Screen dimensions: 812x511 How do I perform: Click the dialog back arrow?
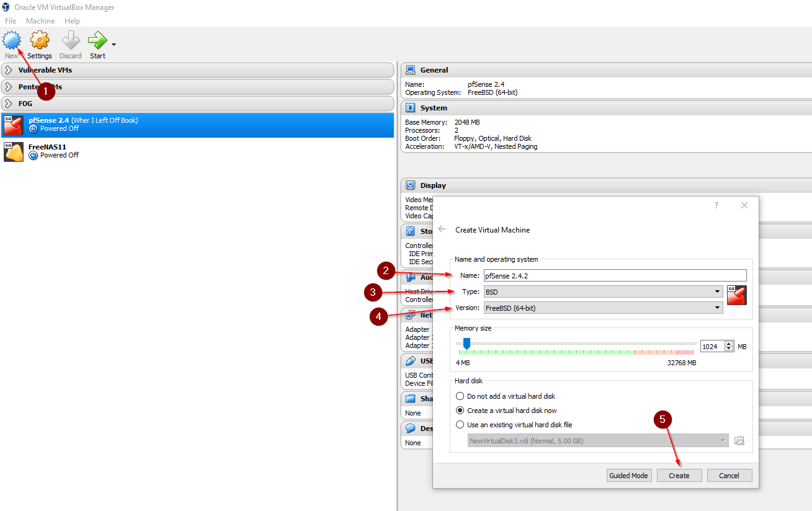pyautogui.click(x=442, y=229)
